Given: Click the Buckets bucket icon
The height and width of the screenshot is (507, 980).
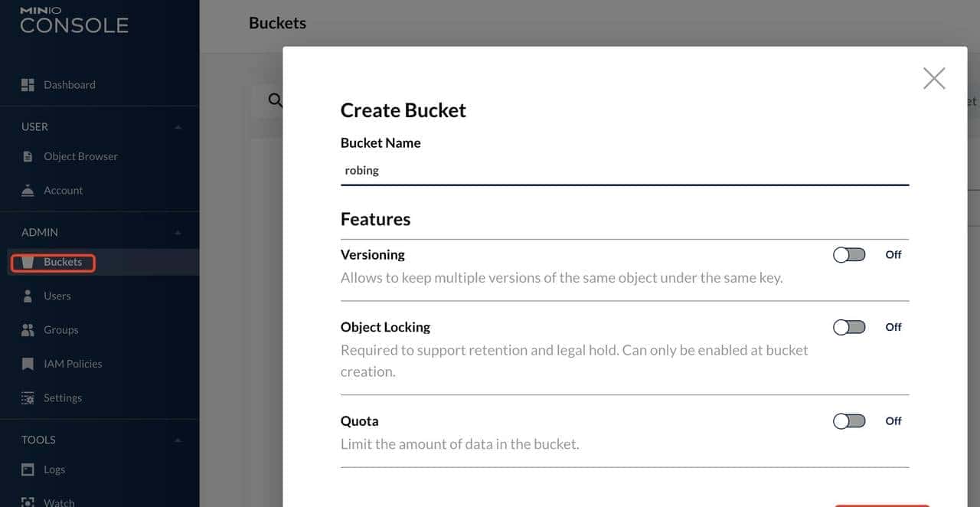Looking at the screenshot, I should 28,263.
